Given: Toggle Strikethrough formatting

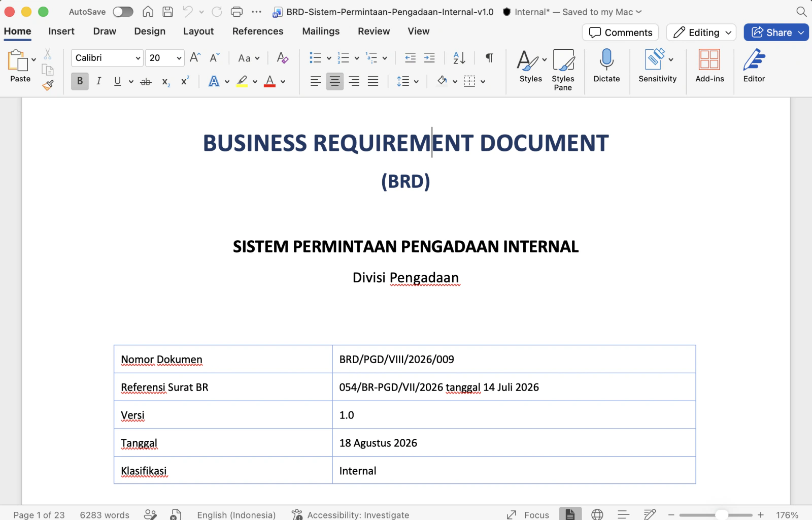Looking at the screenshot, I should coord(146,81).
